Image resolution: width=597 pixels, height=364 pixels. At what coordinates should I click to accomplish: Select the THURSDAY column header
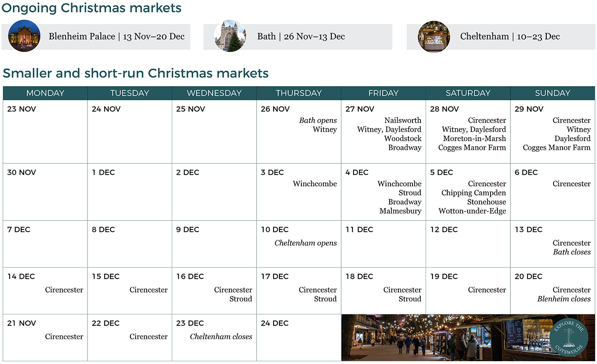pyautogui.click(x=299, y=93)
